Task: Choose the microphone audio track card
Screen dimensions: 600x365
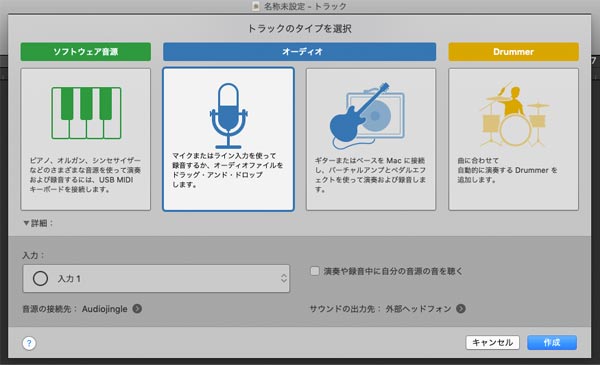Action: pyautogui.click(x=228, y=139)
